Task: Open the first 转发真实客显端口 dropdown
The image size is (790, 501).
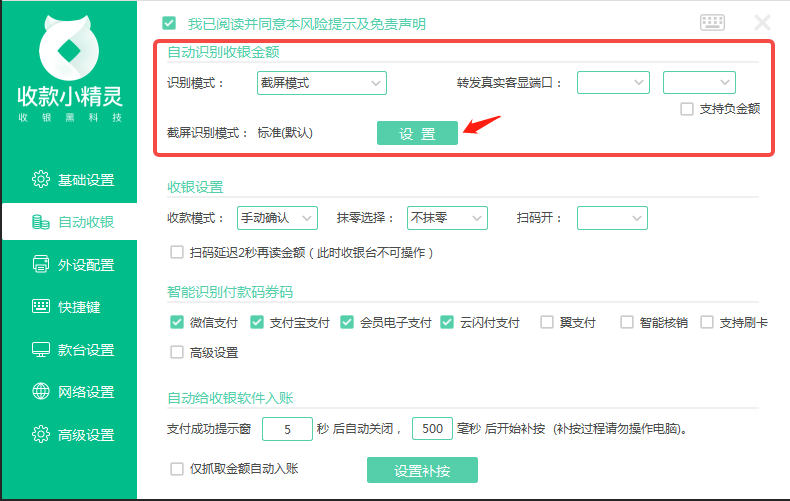Action: coord(613,83)
